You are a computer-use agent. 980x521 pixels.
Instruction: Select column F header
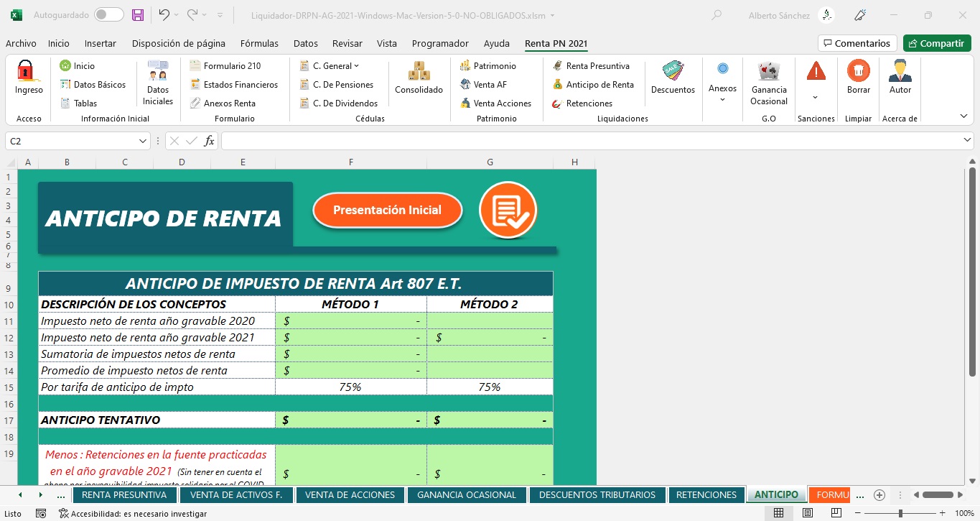pos(351,162)
